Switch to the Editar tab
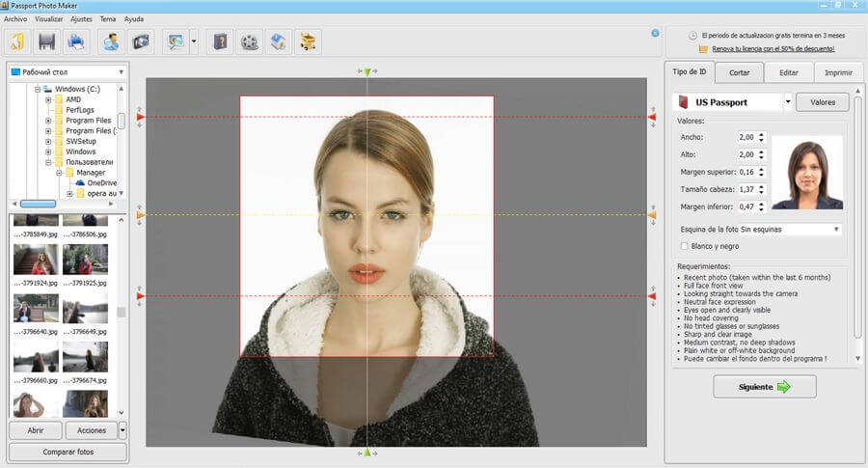Screen dimensions: 868x468 coord(789,72)
